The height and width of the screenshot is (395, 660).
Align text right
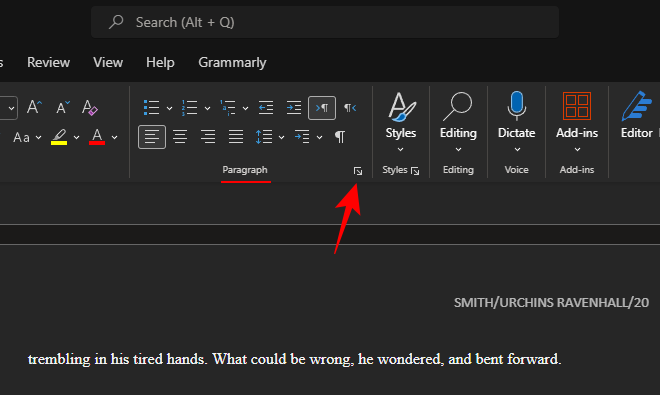pos(208,137)
